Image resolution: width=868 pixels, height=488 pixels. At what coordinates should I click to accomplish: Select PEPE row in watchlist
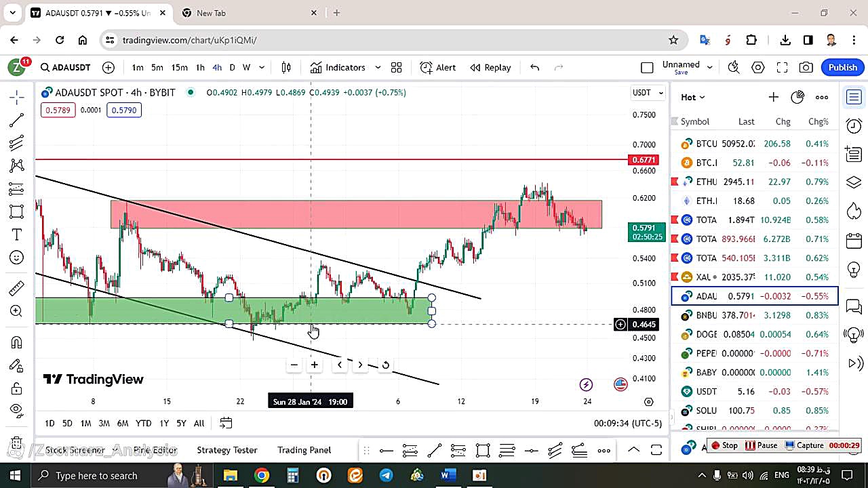tap(755, 353)
